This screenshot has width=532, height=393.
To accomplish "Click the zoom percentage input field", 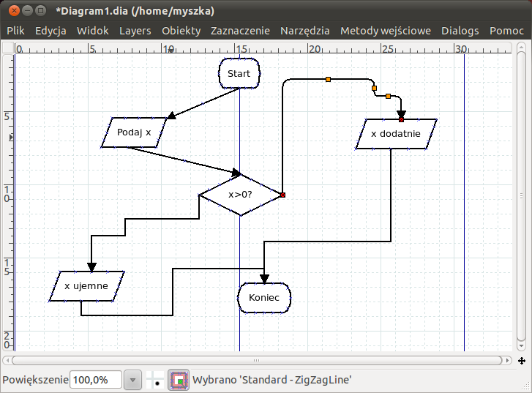I will point(96,379).
